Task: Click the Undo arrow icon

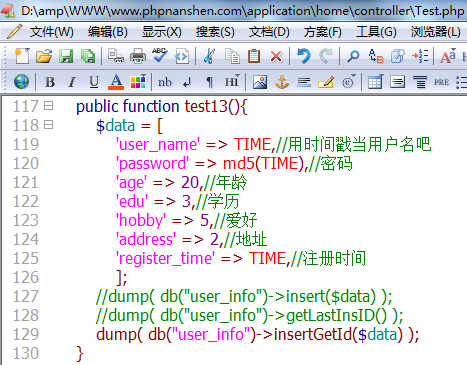Action: (304, 56)
